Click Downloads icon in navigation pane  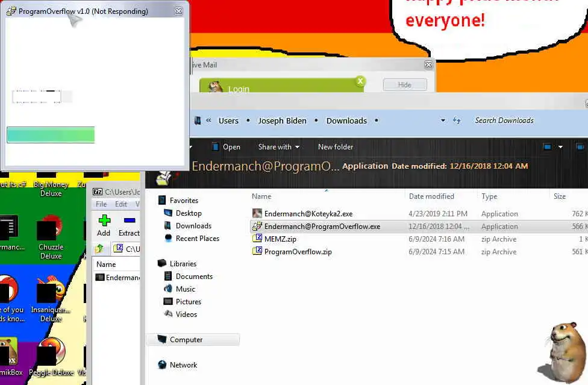click(167, 226)
